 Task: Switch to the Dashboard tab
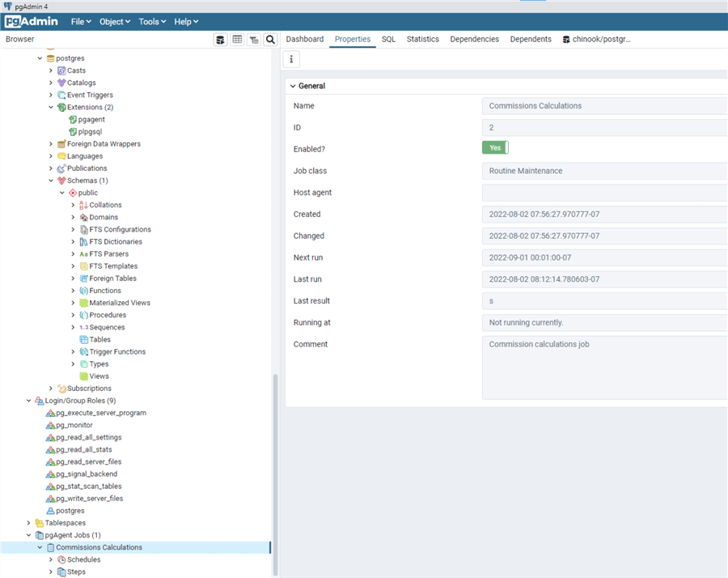pos(305,39)
